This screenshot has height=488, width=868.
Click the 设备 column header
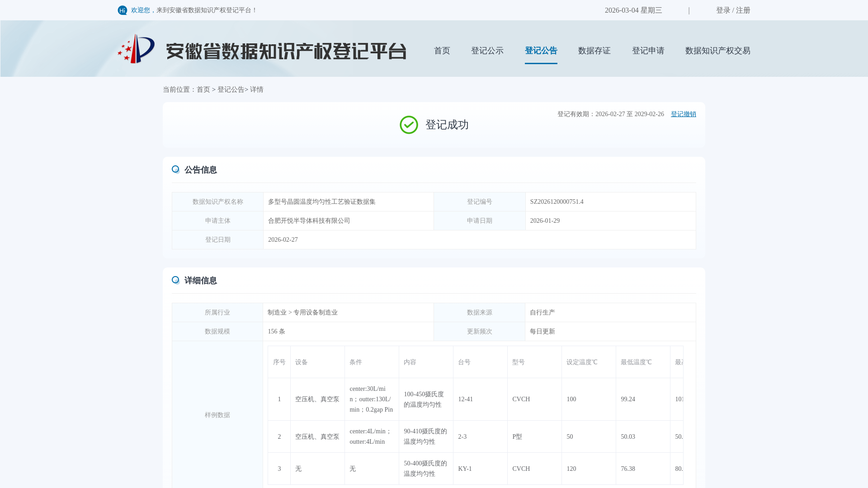[317, 362]
